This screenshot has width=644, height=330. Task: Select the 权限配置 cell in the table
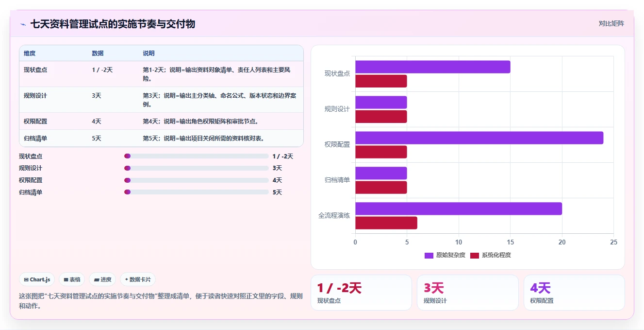(x=35, y=122)
